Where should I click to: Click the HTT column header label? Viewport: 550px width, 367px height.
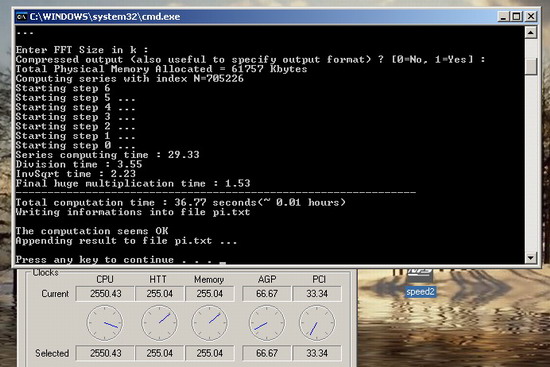point(158,279)
